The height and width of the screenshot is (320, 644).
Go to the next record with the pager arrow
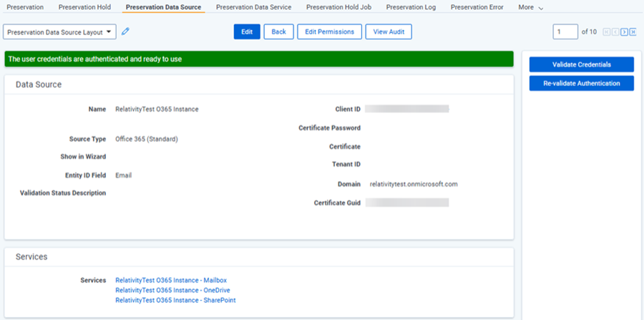pos(624,32)
